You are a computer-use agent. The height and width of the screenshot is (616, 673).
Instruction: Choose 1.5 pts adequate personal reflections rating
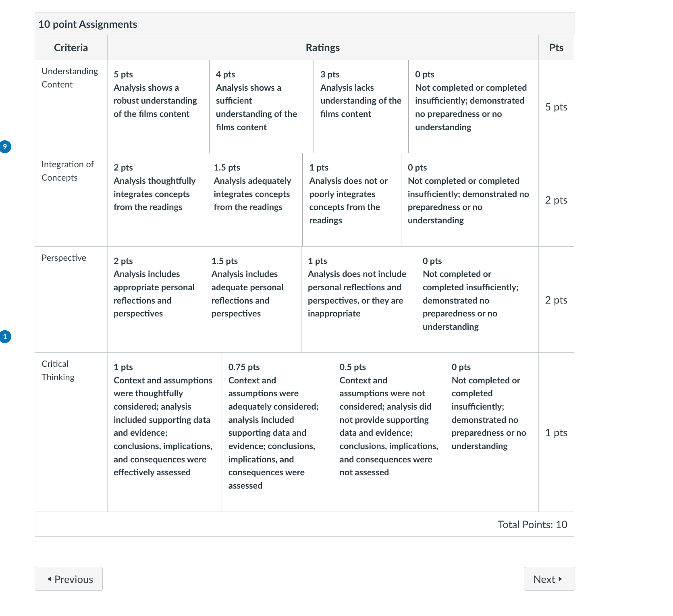pos(253,300)
